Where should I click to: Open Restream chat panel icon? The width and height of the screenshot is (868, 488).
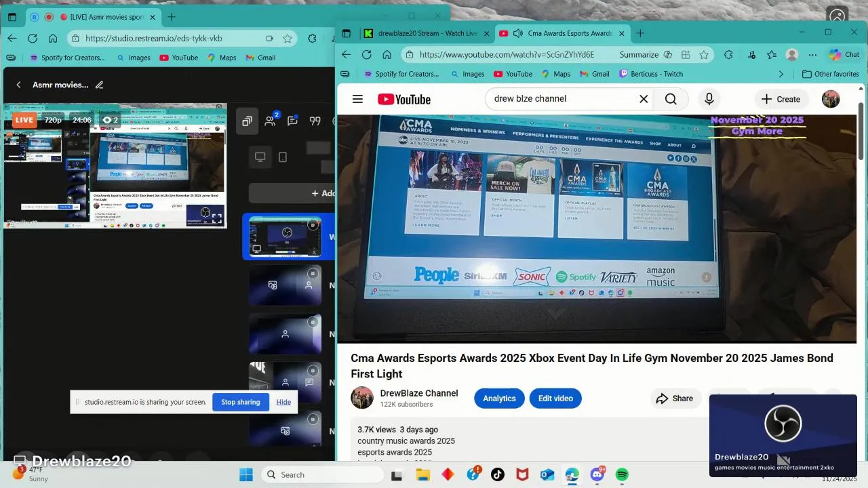(292, 121)
